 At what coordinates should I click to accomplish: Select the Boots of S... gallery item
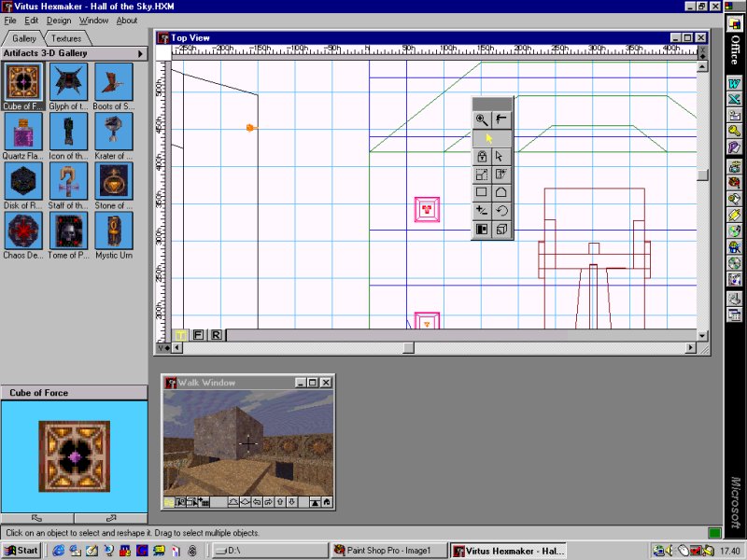coord(113,87)
